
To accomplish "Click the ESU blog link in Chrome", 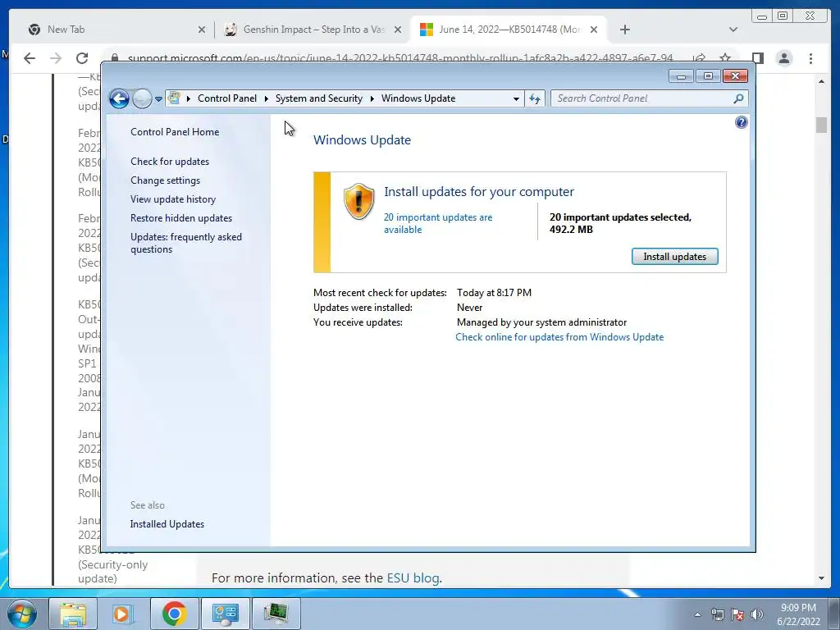I will tap(413, 578).
